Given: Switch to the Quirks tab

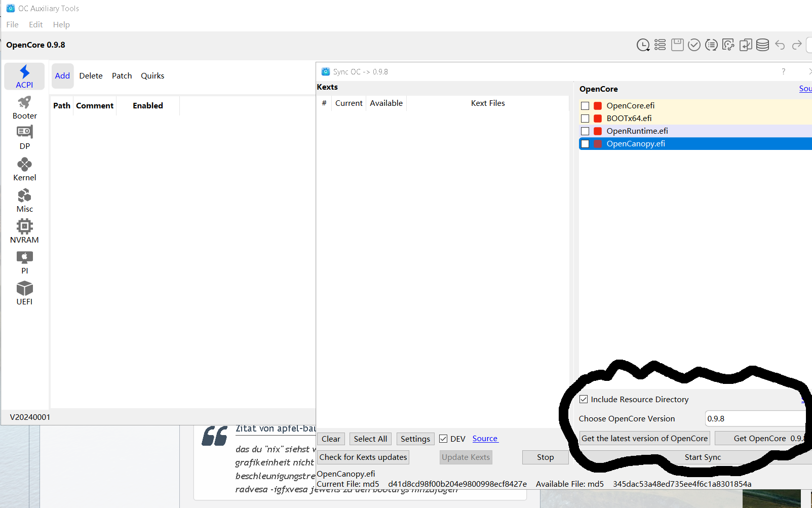Looking at the screenshot, I should (152, 75).
